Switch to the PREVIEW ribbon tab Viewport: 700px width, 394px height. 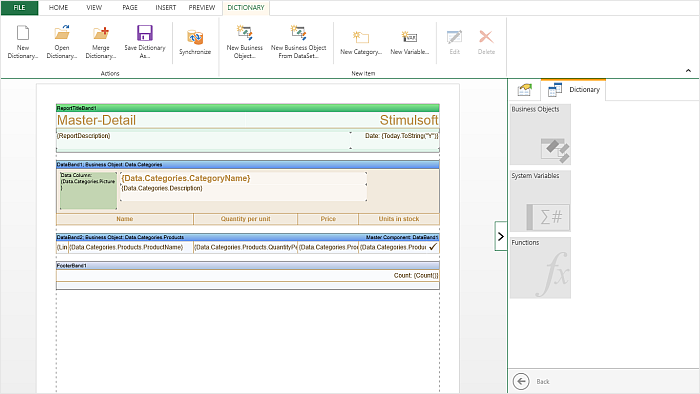click(x=202, y=8)
